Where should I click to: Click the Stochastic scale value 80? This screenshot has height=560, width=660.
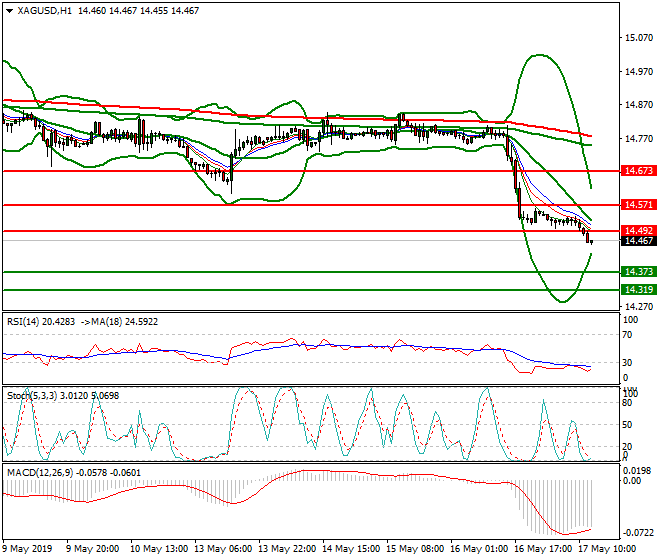tap(627, 403)
